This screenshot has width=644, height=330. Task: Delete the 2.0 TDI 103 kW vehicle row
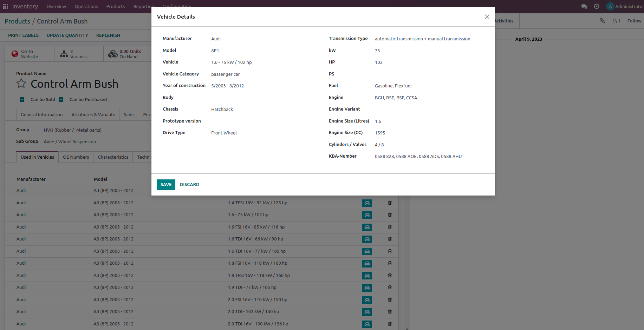[x=390, y=312]
